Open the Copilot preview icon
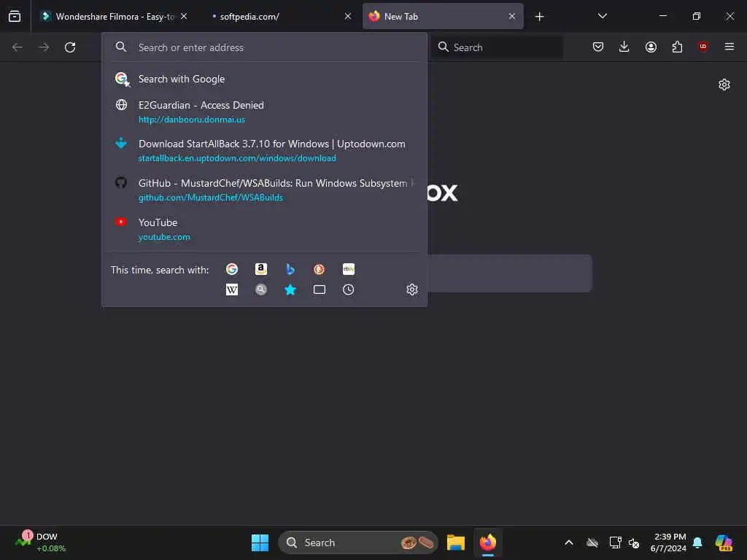Image resolution: width=747 pixels, height=560 pixels. click(724, 542)
